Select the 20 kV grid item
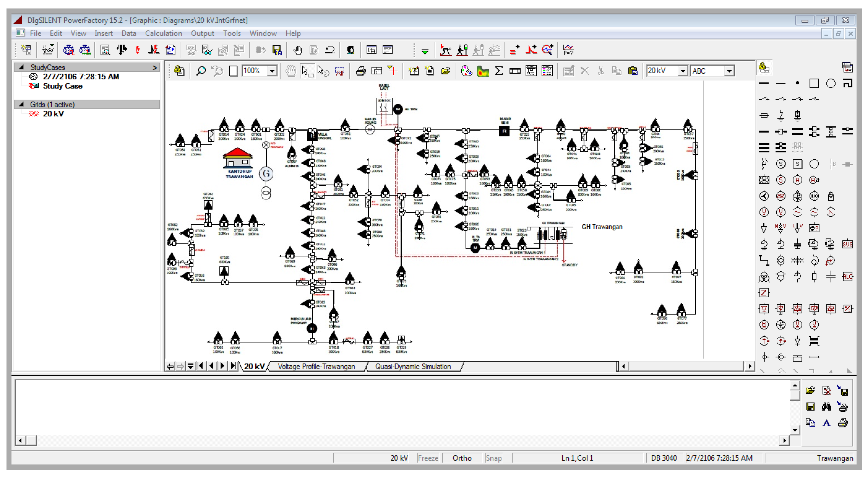Viewport: 868px width, 477px height. (x=53, y=114)
